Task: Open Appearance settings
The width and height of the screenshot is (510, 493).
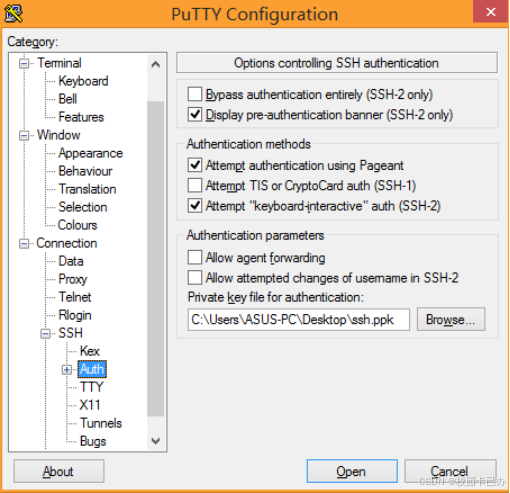Action: (x=91, y=153)
